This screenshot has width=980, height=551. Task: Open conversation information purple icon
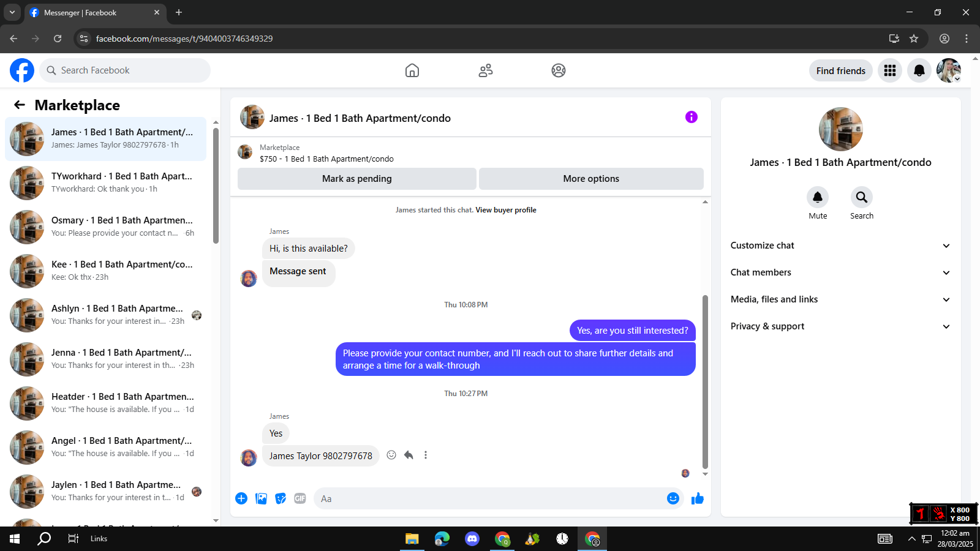[692, 117]
